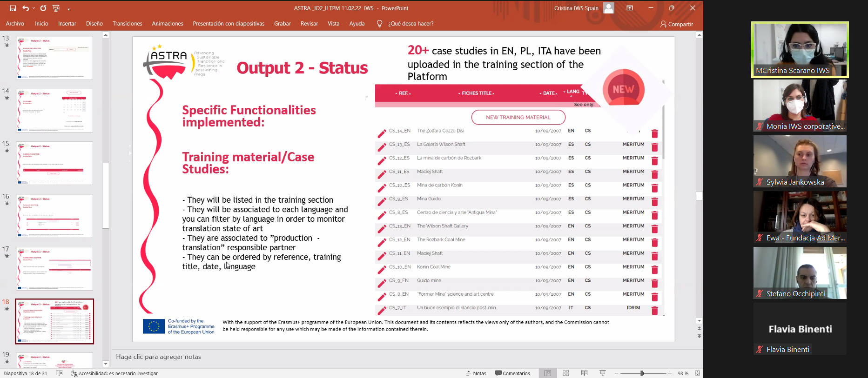Toggle Normal view in the status bar

[x=548, y=373]
